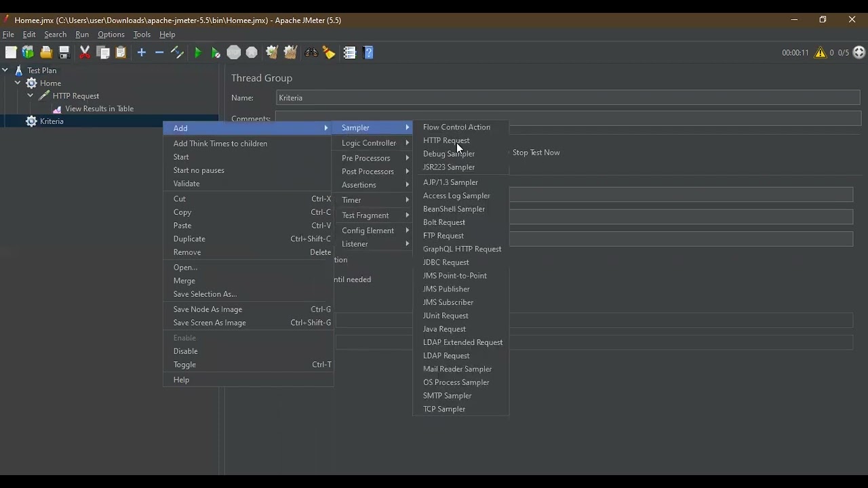Click the New test plan toolbar icon

pos(11,52)
